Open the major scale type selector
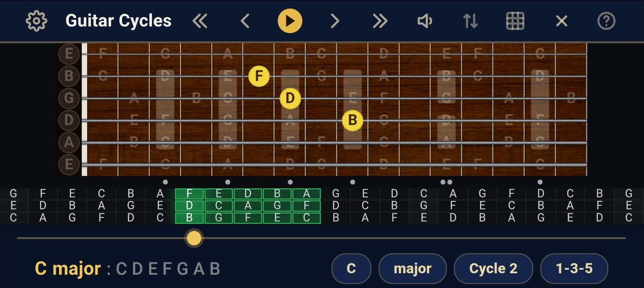The width and height of the screenshot is (644, 288). (412, 268)
